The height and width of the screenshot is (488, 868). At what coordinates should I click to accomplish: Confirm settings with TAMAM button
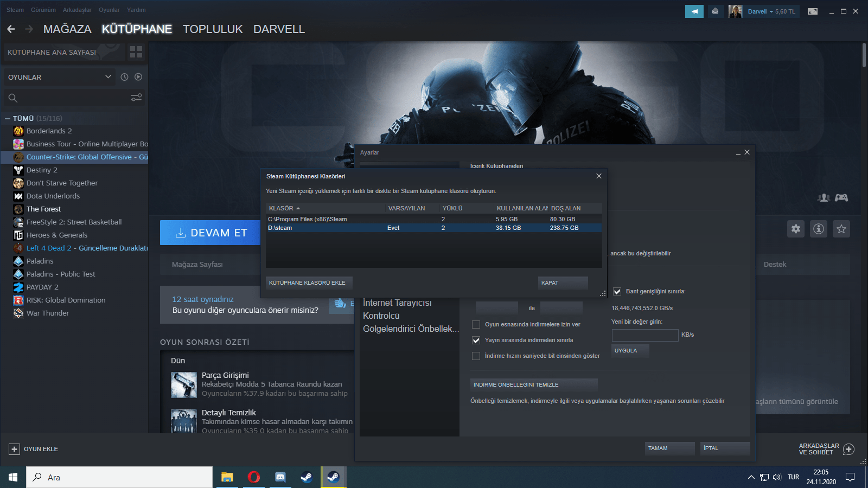point(670,448)
